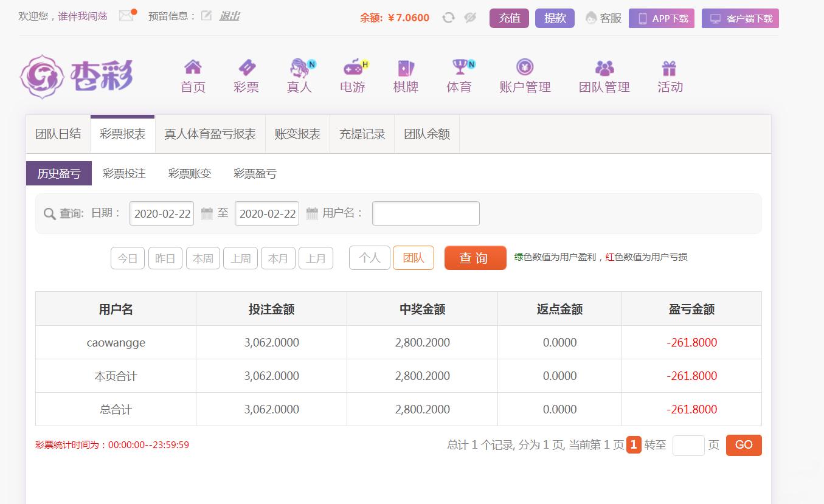Click the edit reserved info pencil icon
This screenshot has height=504, width=824.
pyautogui.click(x=207, y=16)
